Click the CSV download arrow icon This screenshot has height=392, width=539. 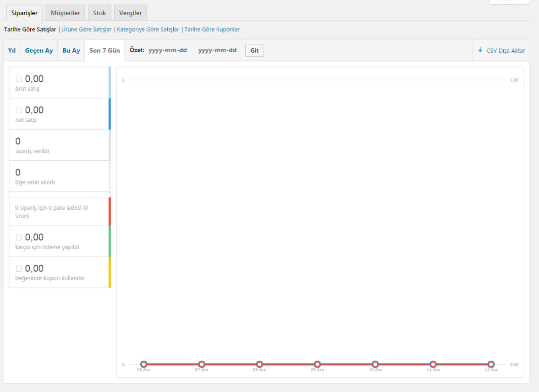480,50
